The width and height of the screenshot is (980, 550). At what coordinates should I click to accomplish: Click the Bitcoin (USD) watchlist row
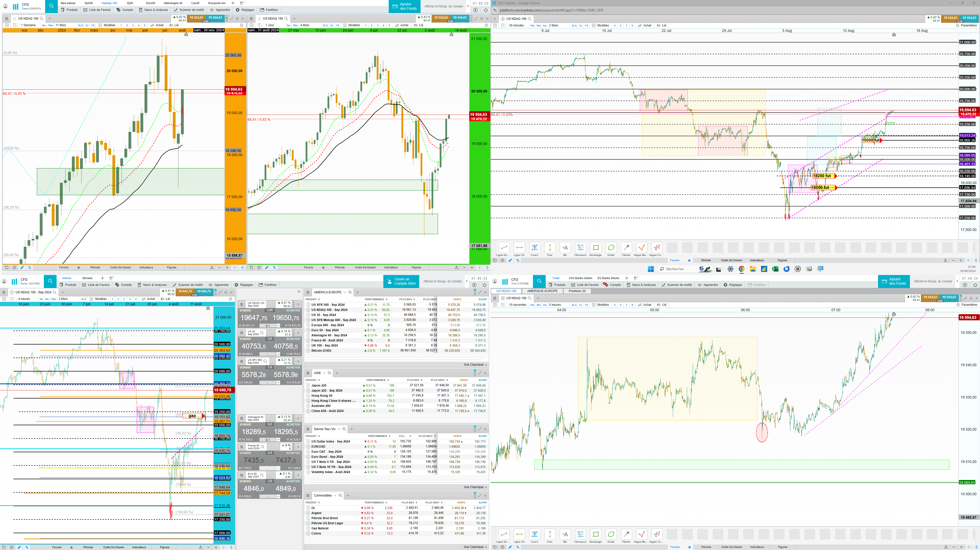click(321, 350)
